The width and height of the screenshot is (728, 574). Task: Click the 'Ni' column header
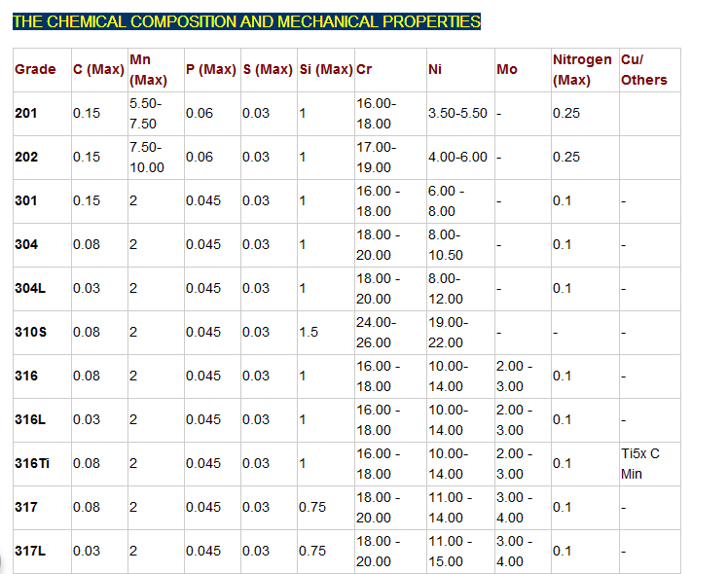click(x=435, y=69)
